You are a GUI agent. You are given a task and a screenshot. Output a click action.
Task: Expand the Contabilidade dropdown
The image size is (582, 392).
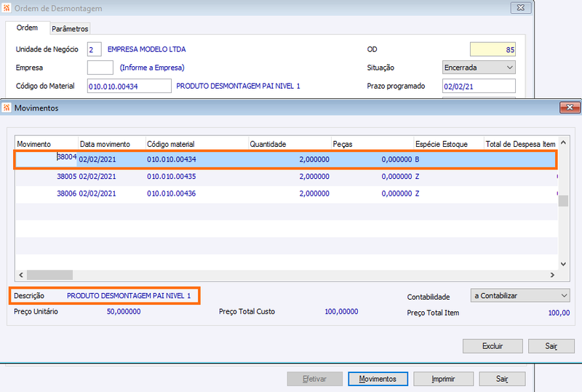tap(519, 296)
